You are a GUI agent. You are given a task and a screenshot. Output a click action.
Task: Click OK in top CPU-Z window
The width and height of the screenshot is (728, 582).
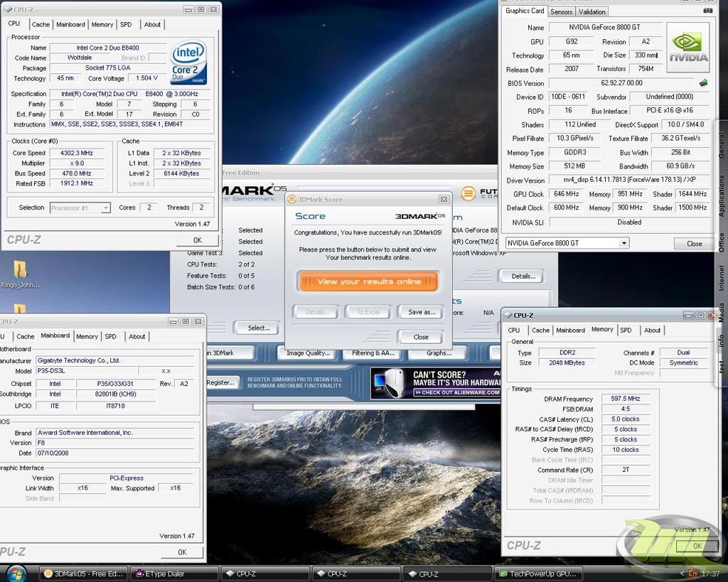(198, 240)
